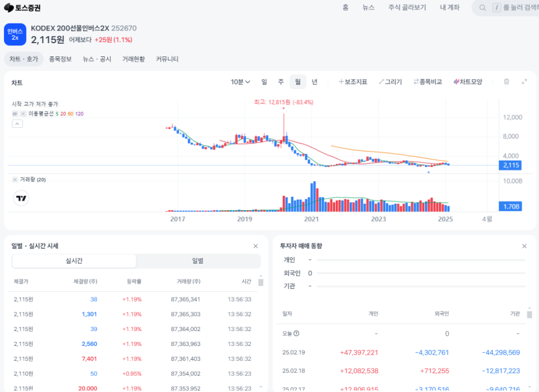Select the 일 daily interval

pos(264,82)
